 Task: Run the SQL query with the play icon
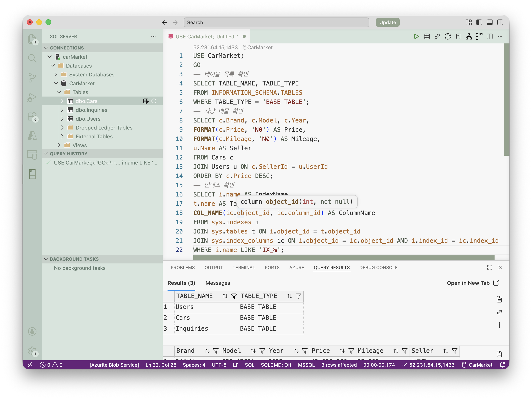pyautogui.click(x=416, y=37)
